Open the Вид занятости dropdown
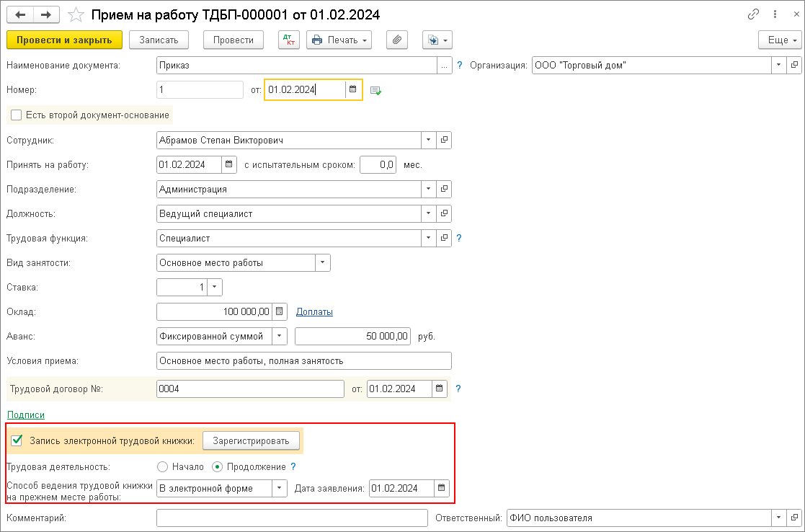The height and width of the screenshot is (532, 805). (322, 262)
